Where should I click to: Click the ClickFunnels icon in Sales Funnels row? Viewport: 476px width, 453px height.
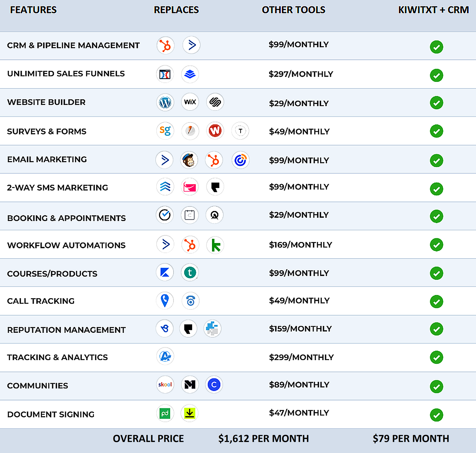click(165, 74)
